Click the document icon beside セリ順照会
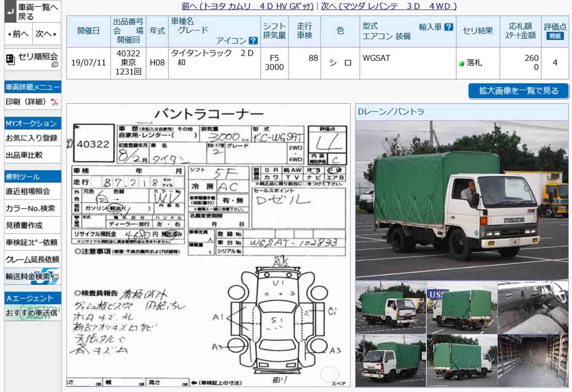The height and width of the screenshot is (392, 572). tap(10, 59)
